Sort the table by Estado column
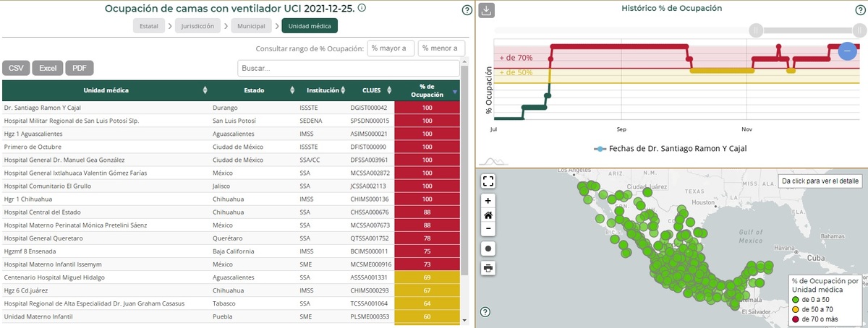Image resolution: width=868 pixels, height=328 pixels. coord(292,90)
